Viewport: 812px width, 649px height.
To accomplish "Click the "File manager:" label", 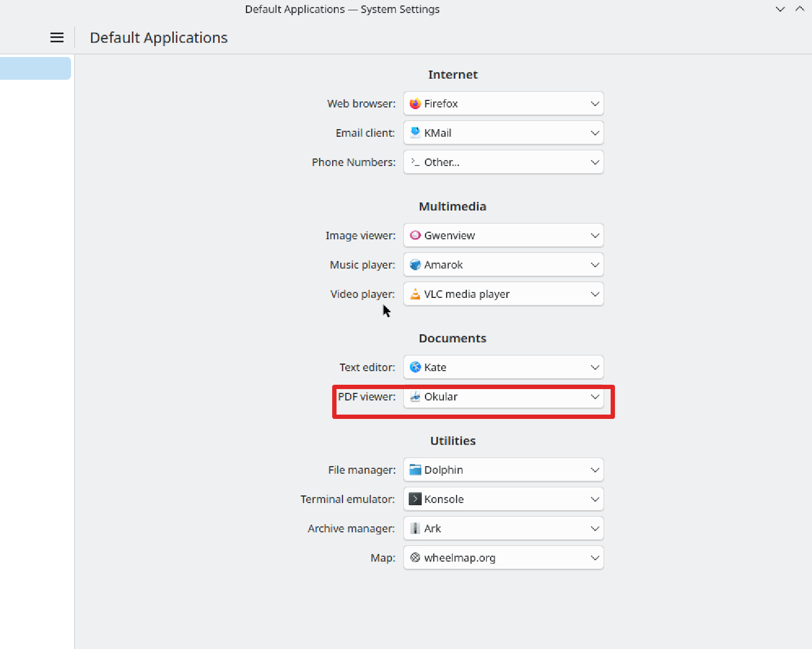I will [362, 470].
